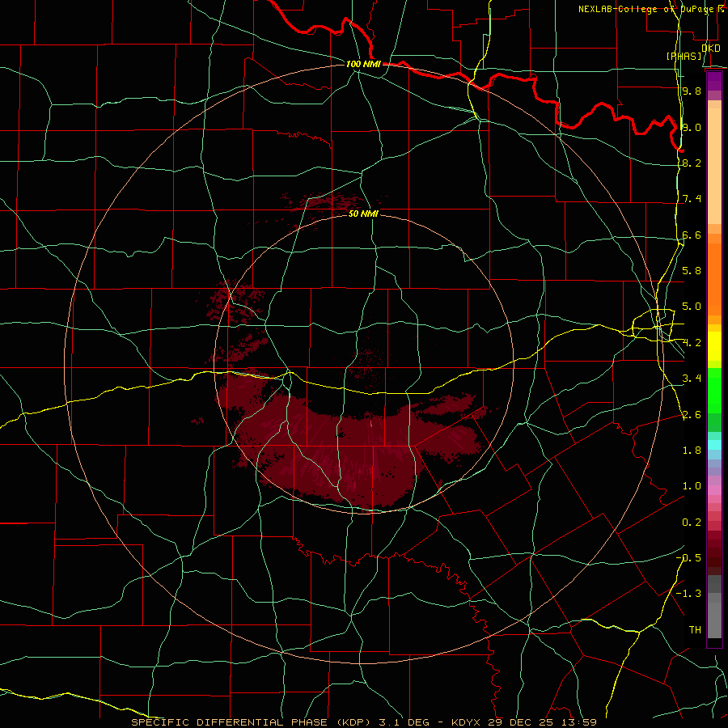Click the 9.0 value on the scale
The height and width of the screenshot is (728, 728).
(692, 127)
